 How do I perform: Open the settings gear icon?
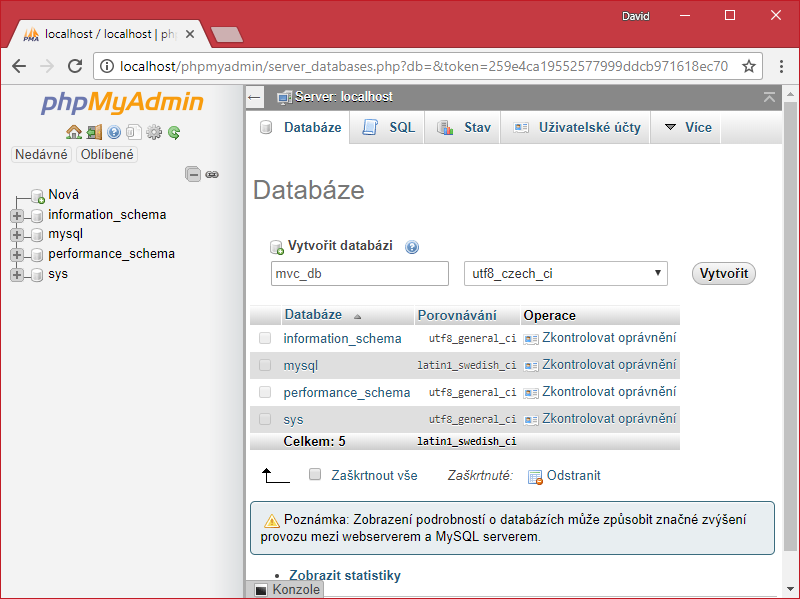pyautogui.click(x=153, y=132)
